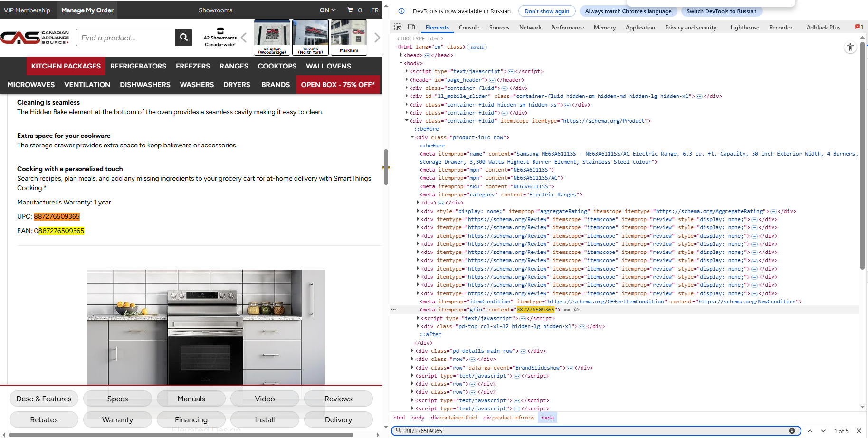Click the scroll badge next to html tag
868x438 pixels.
(x=477, y=47)
